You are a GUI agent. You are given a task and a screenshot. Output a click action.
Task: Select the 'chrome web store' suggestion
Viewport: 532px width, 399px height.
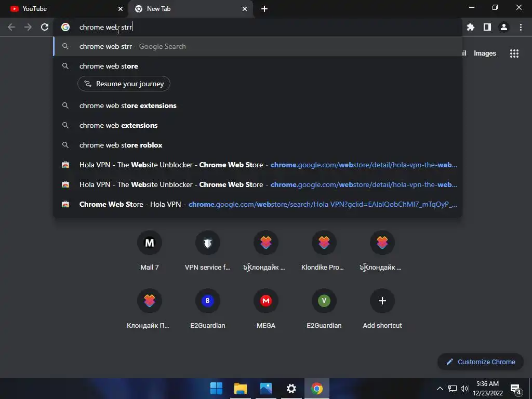pos(258,66)
